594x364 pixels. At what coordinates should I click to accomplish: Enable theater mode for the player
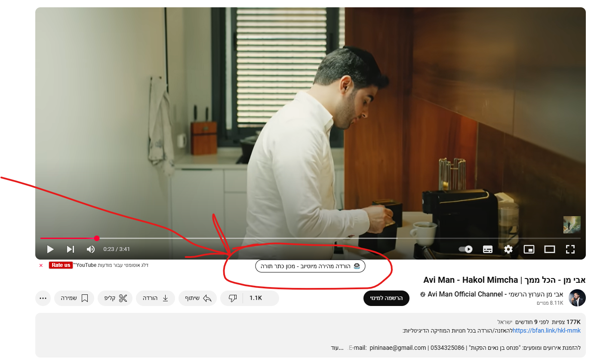pos(550,249)
